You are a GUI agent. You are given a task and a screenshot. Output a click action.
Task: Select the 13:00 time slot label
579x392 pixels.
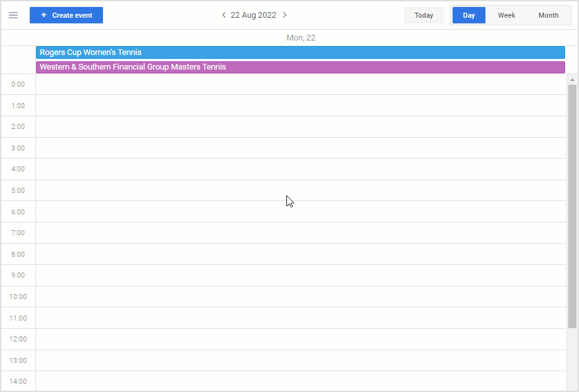18,360
